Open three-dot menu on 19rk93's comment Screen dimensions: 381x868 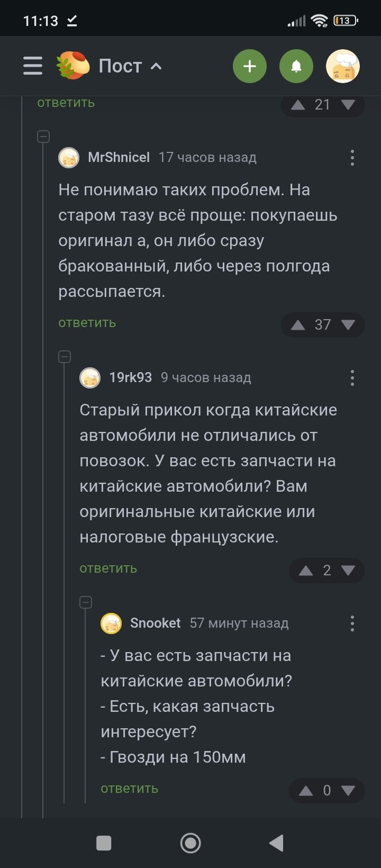pyautogui.click(x=352, y=378)
